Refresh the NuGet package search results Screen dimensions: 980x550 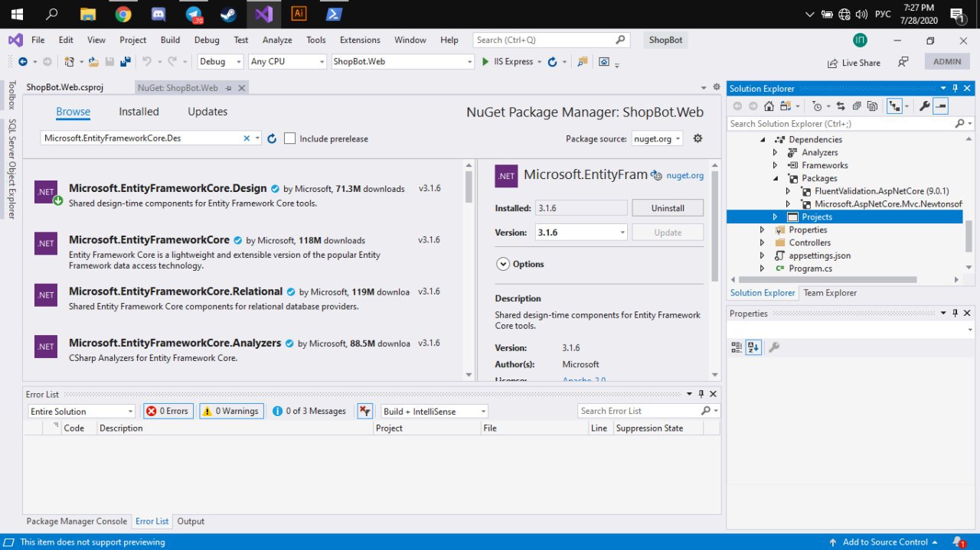pos(272,138)
